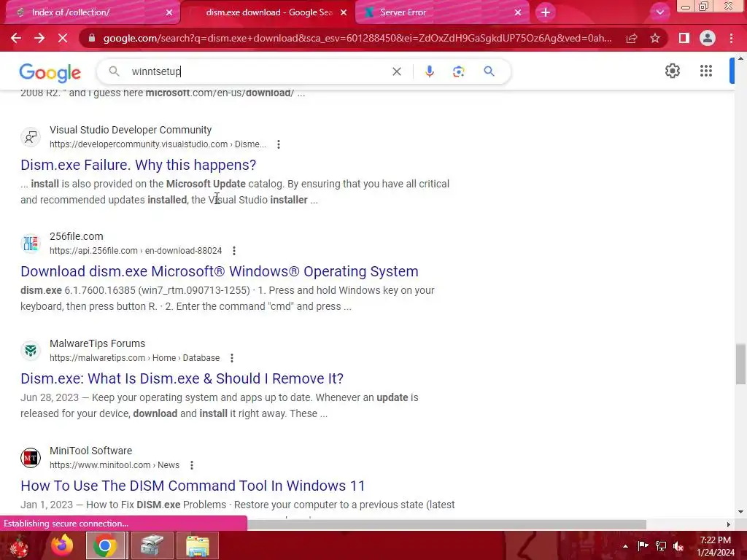This screenshot has width=747, height=560.
Task: Open a new browser tab
Action: pyautogui.click(x=546, y=12)
